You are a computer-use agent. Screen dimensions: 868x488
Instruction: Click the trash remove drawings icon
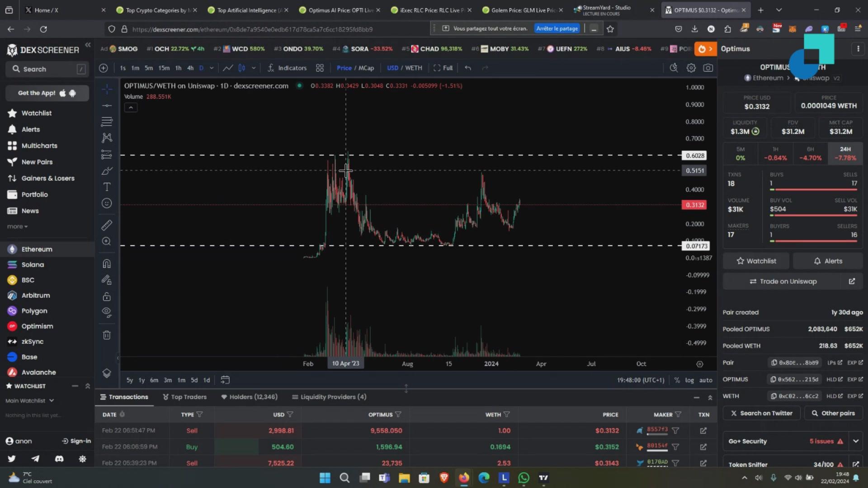[107, 335]
